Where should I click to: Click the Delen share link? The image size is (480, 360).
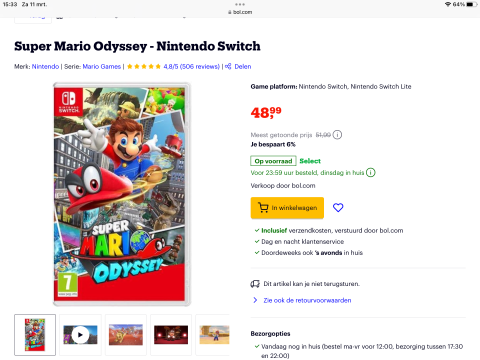(x=243, y=66)
